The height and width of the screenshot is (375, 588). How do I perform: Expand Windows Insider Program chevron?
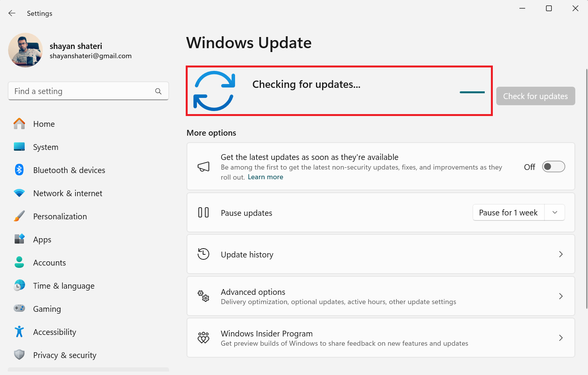pos(561,338)
